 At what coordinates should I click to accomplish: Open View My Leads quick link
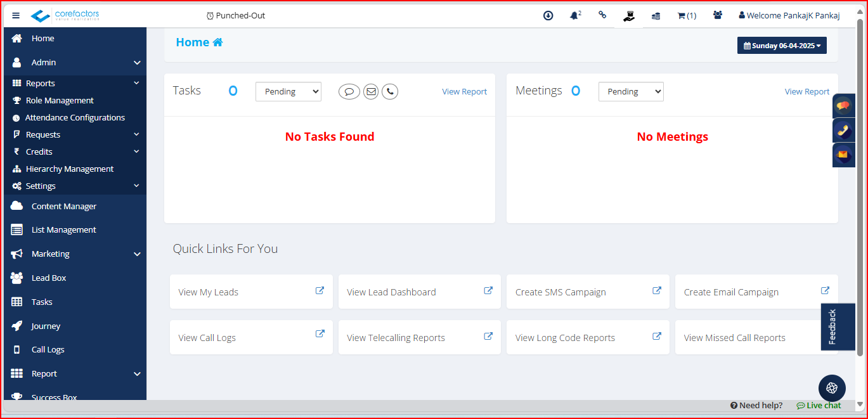pyautogui.click(x=251, y=292)
